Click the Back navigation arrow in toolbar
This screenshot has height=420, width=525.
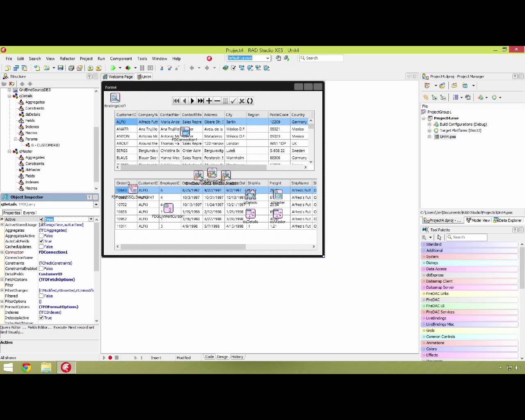click(192, 68)
